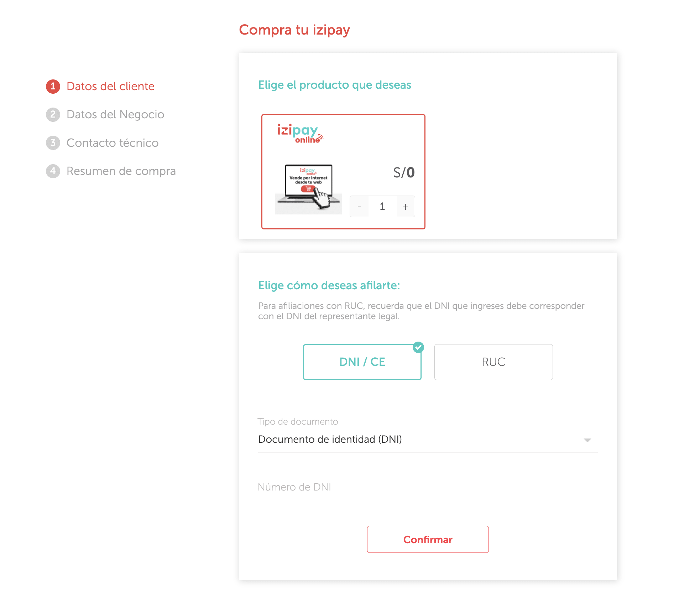Open the Resumen de compra step
The height and width of the screenshot is (607, 700).
pyautogui.click(x=121, y=171)
